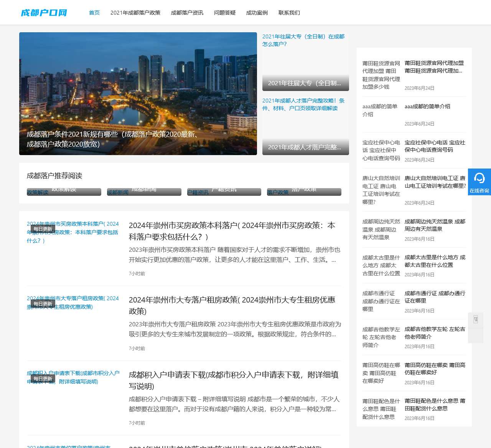The height and width of the screenshot is (448, 491).
Task: Select the 成都新闻 tag
Action: pos(117,192)
